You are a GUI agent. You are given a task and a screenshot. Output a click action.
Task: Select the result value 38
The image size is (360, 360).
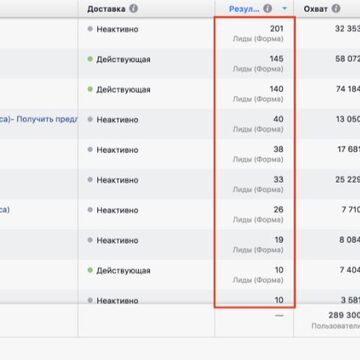coord(278,149)
